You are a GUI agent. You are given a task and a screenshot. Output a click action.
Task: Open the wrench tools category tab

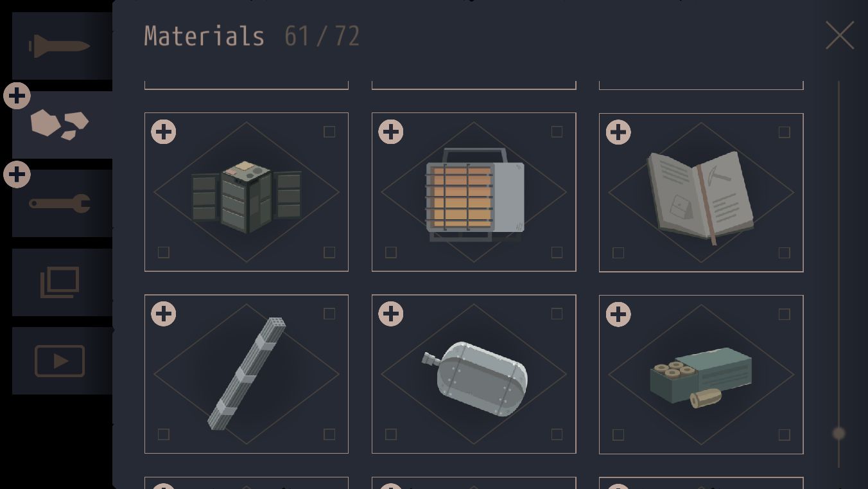click(x=62, y=204)
